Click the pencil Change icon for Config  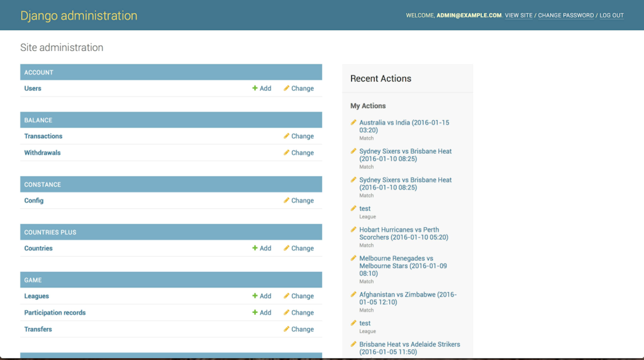(x=286, y=200)
